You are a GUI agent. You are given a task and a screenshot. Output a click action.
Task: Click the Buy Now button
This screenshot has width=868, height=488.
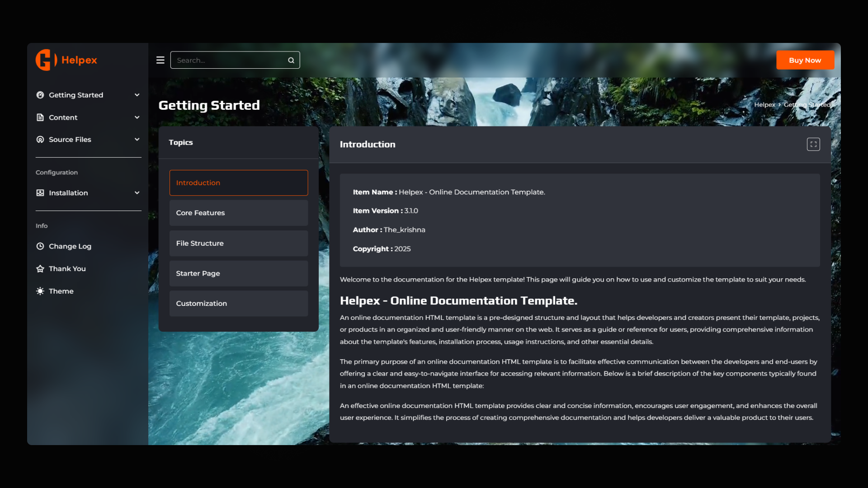(x=805, y=60)
